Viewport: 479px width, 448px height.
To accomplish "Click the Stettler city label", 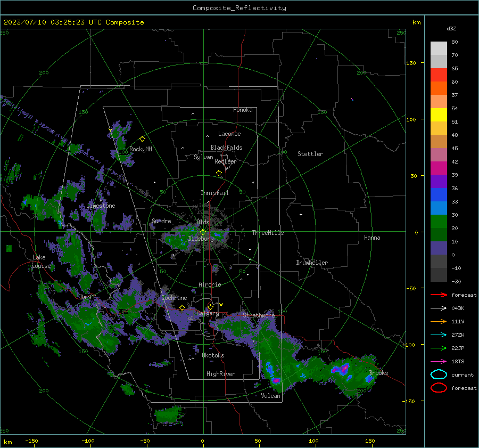I will tap(310, 154).
